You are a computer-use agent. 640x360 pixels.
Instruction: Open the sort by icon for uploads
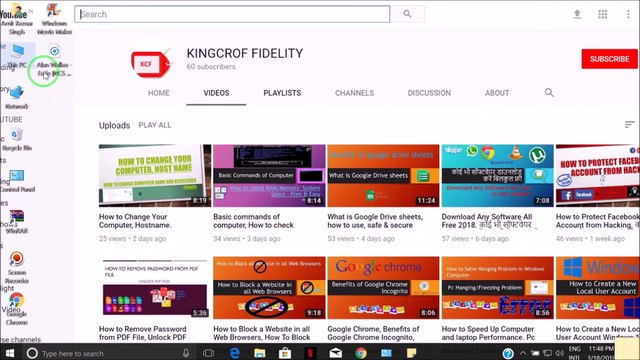[629, 124]
